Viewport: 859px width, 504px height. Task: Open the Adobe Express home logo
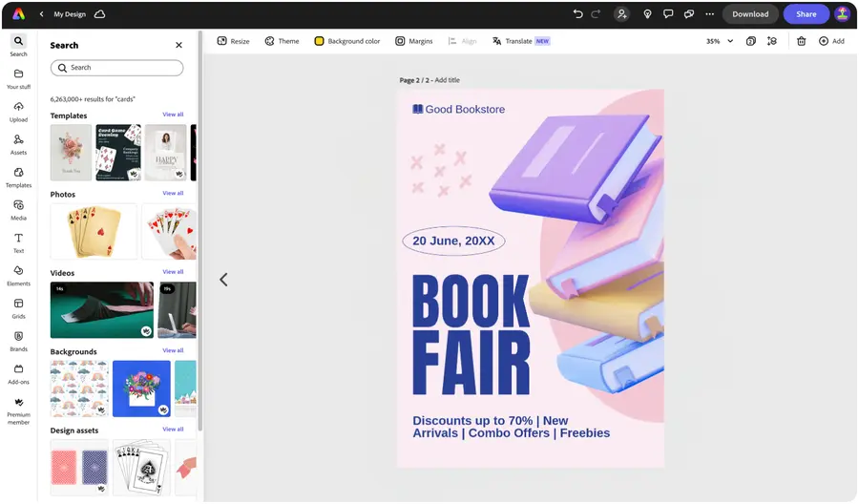[x=19, y=14]
